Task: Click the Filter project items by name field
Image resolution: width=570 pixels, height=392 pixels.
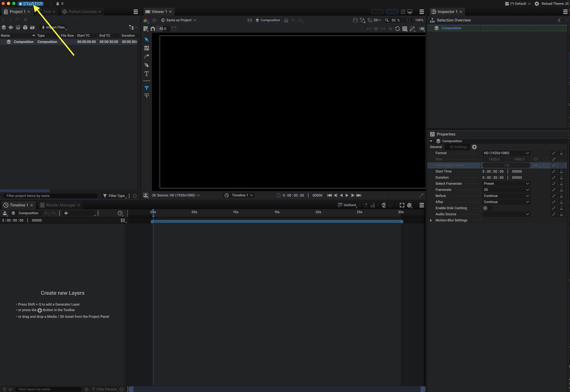Action: pyautogui.click(x=50, y=196)
